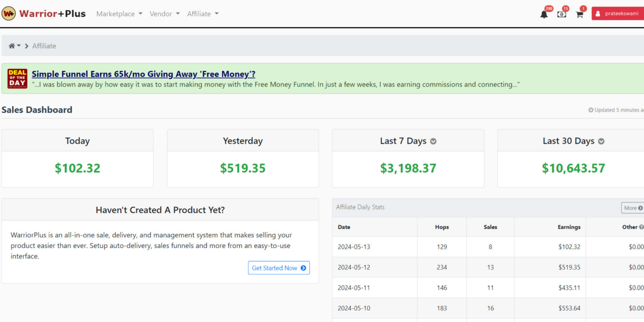Click the Haven't Created A Product Yet? heading
Image resolution: width=644 pixels, height=322 pixels.
pyautogui.click(x=160, y=210)
